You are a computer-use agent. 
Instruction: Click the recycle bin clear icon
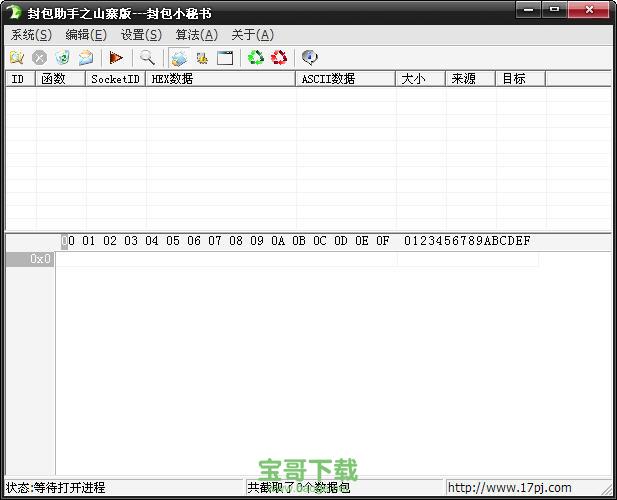(63, 58)
